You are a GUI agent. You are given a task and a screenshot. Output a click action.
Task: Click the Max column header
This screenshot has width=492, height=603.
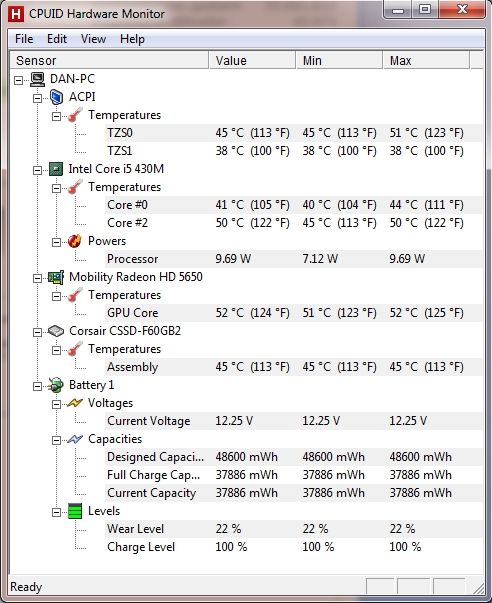[x=426, y=60]
